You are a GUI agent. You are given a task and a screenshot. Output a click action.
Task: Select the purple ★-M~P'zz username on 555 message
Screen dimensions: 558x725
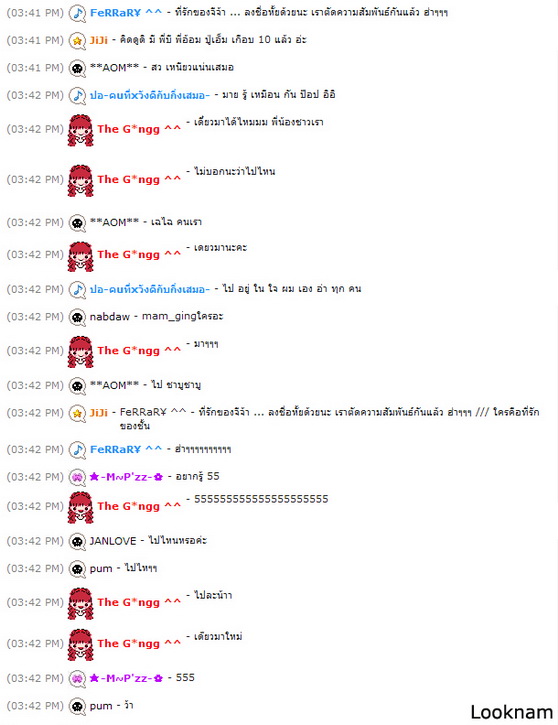click(126, 678)
